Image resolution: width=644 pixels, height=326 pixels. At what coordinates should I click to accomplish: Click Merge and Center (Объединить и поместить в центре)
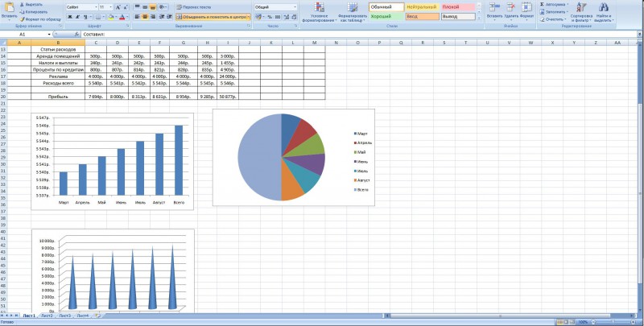click(x=211, y=17)
